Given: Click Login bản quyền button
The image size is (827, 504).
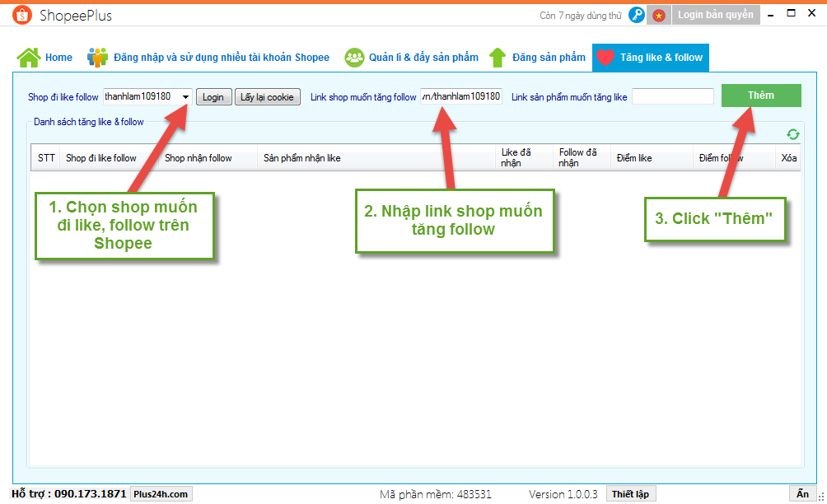Looking at the screenshot, I should [716, 15].
